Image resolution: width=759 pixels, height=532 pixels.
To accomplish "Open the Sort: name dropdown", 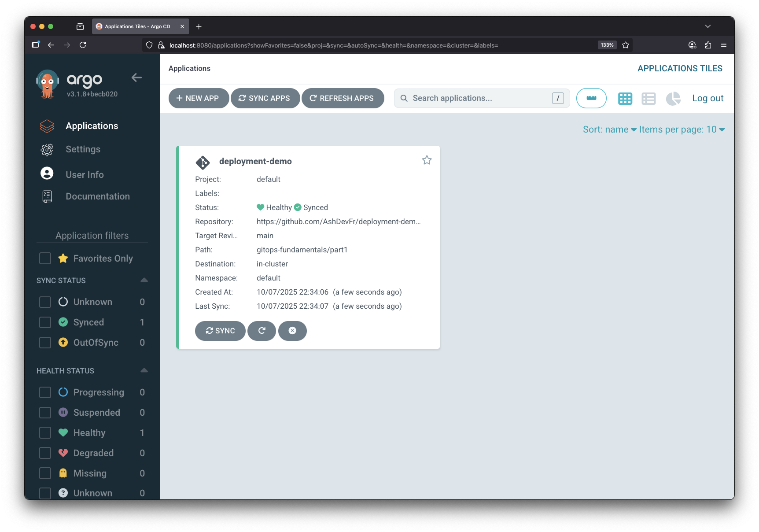I will click(609, 129).
